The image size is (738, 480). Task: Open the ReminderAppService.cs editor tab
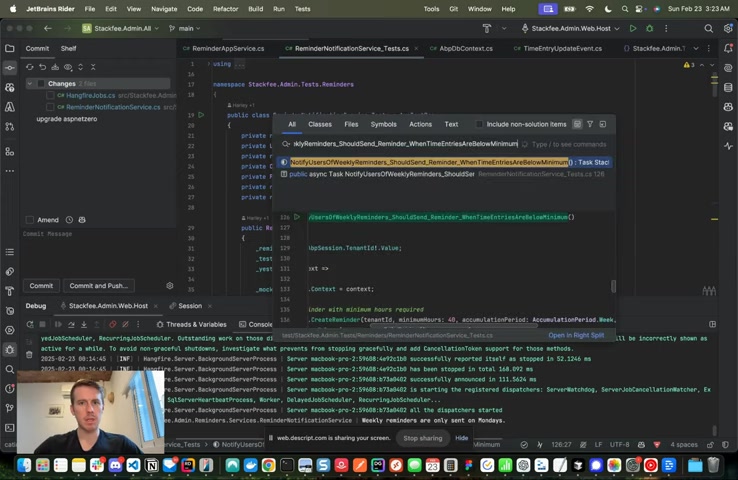coord(224,48)
